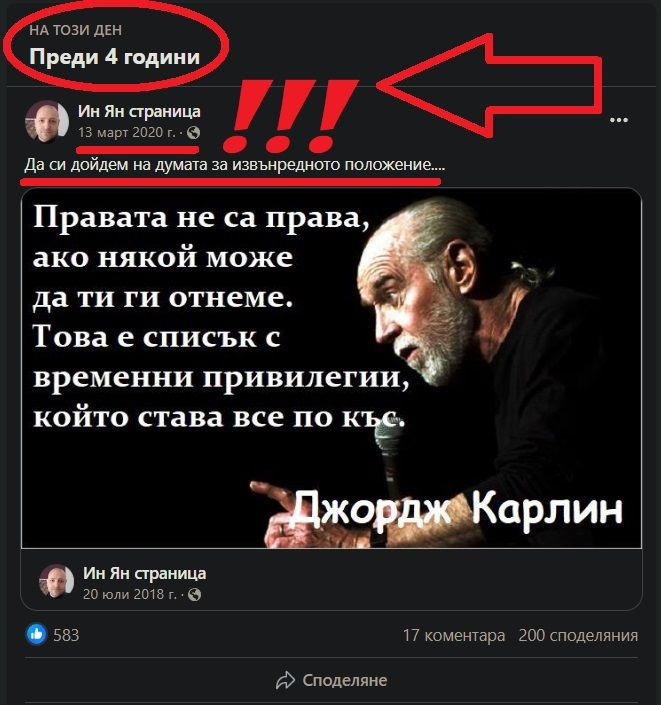Open the three-dot post options menu
This screenshot has height=705, width=661.
[x=619, y=120]
